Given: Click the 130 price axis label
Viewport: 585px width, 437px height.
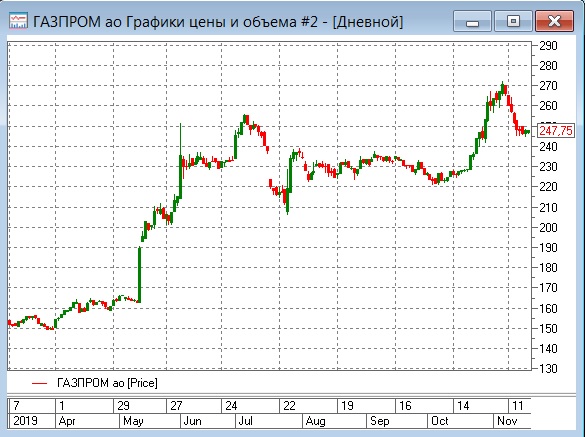Looking at the screenshot, I should [x=548, y=369].
